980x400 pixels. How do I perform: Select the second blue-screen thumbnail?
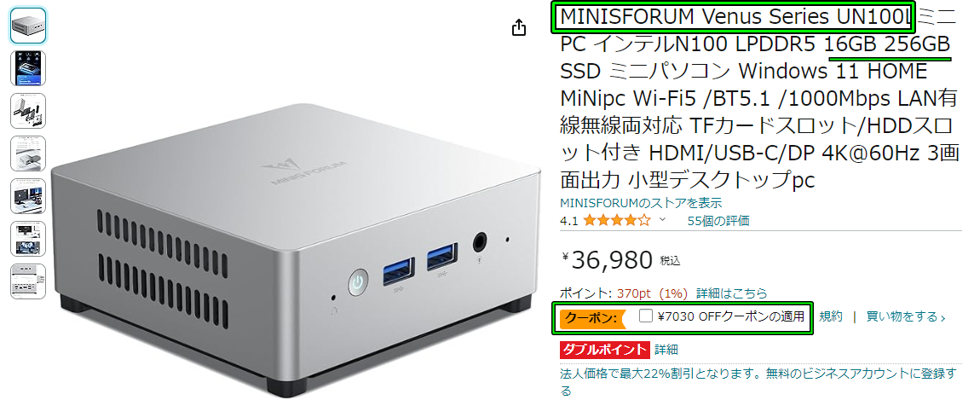(x=28, y=68)
